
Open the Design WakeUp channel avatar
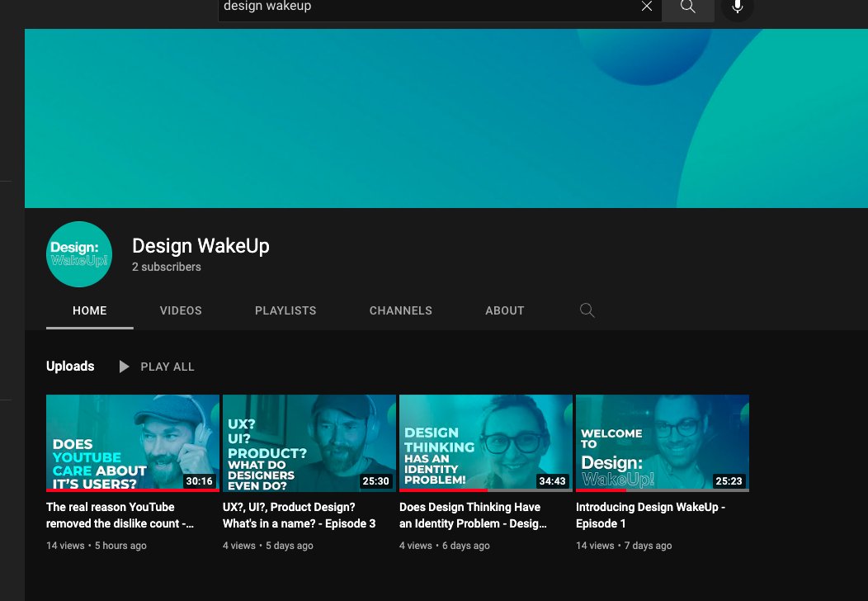(x=79, y=254)
